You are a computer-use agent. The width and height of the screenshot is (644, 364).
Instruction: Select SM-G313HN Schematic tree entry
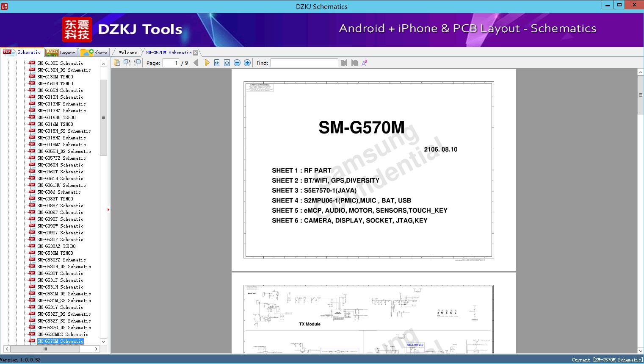(x=61, y=104)
